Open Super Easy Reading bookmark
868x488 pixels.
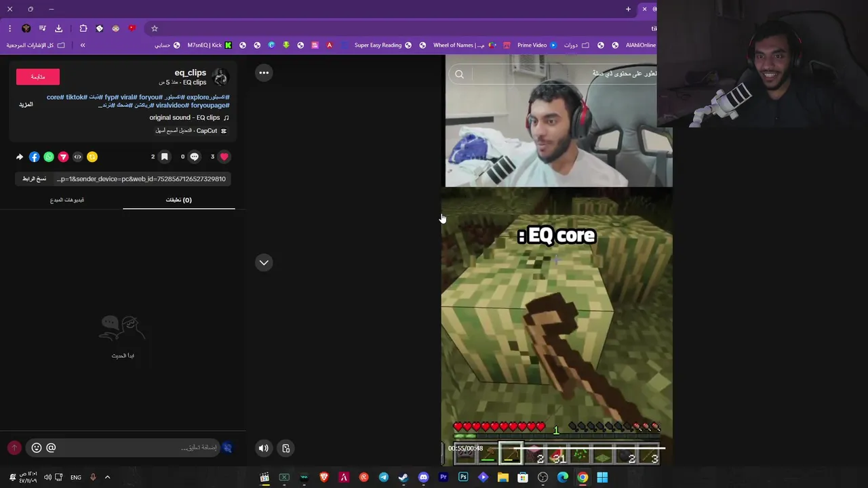pyautogui.click(x=383, y=45)
